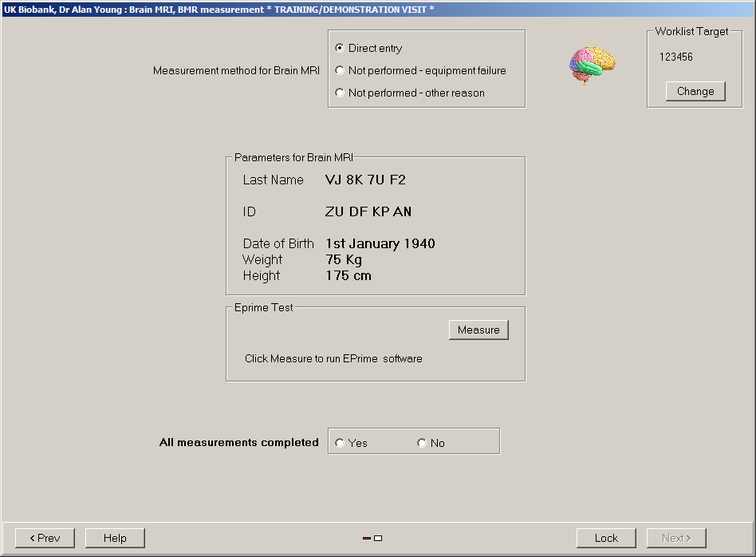Open the Help button

click(x=115, y=539)
